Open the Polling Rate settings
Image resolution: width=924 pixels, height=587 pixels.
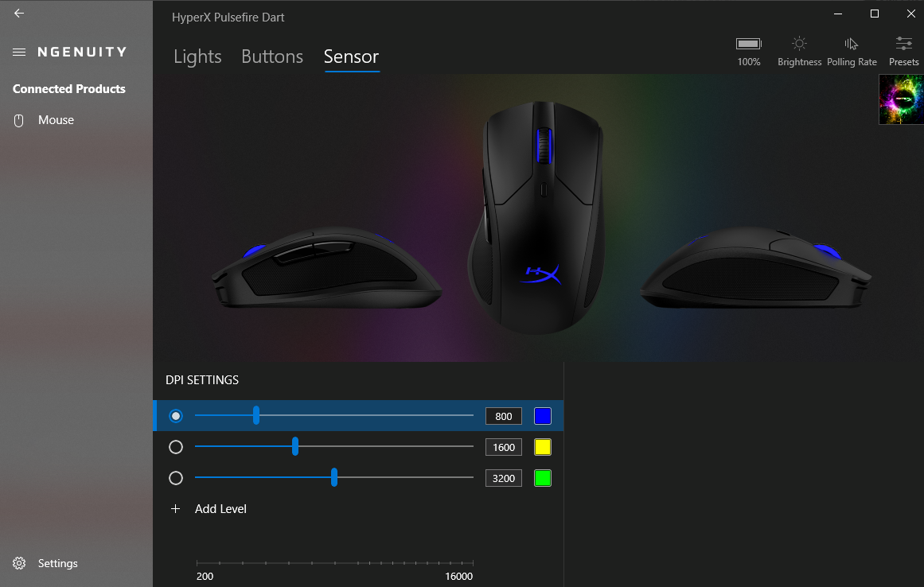coord(852,51)
